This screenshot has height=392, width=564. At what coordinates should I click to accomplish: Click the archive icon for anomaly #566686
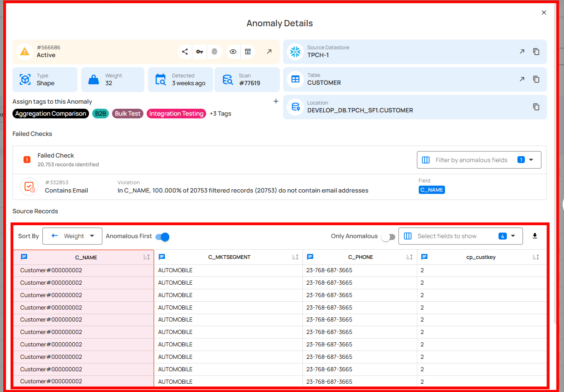click(248, 52)
